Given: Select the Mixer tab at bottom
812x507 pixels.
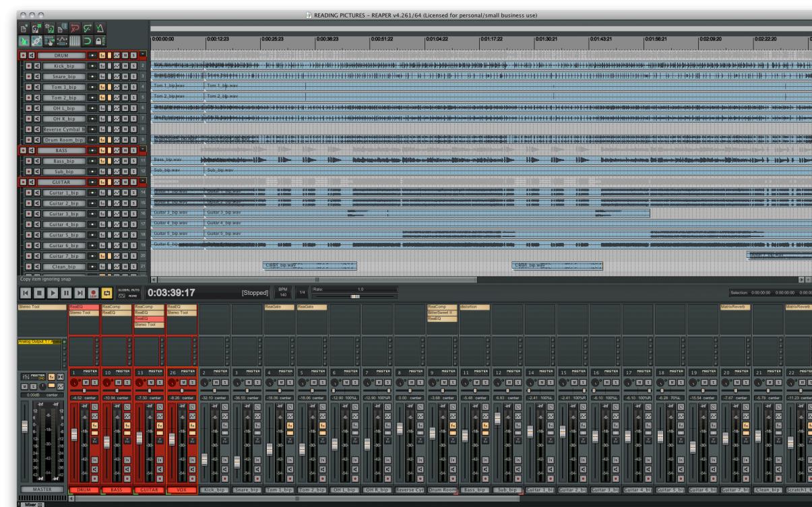Looking at the screenshot, I should click(x=30, y=503).
